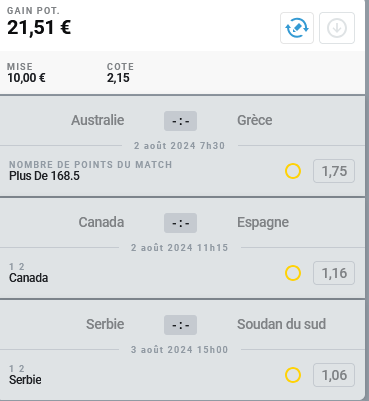Click the 2 août 2024 7h30 date
This screenshot has height=401, width=369.
coord(180,146)
